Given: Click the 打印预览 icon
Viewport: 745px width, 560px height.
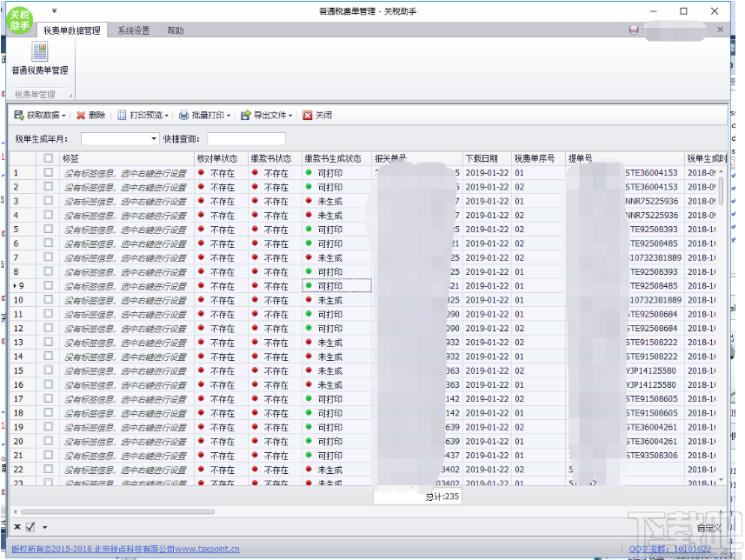Looking at the screenshot, I should 122,115.
